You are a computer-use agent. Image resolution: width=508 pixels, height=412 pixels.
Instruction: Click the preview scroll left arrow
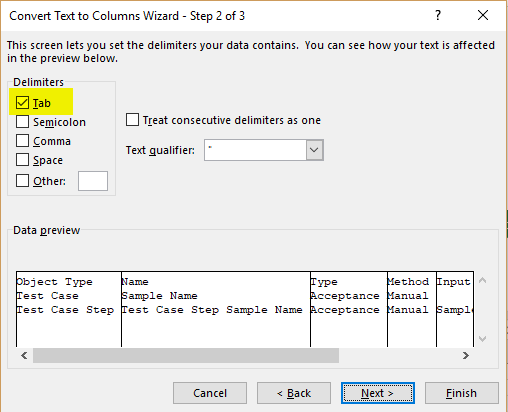24,355
